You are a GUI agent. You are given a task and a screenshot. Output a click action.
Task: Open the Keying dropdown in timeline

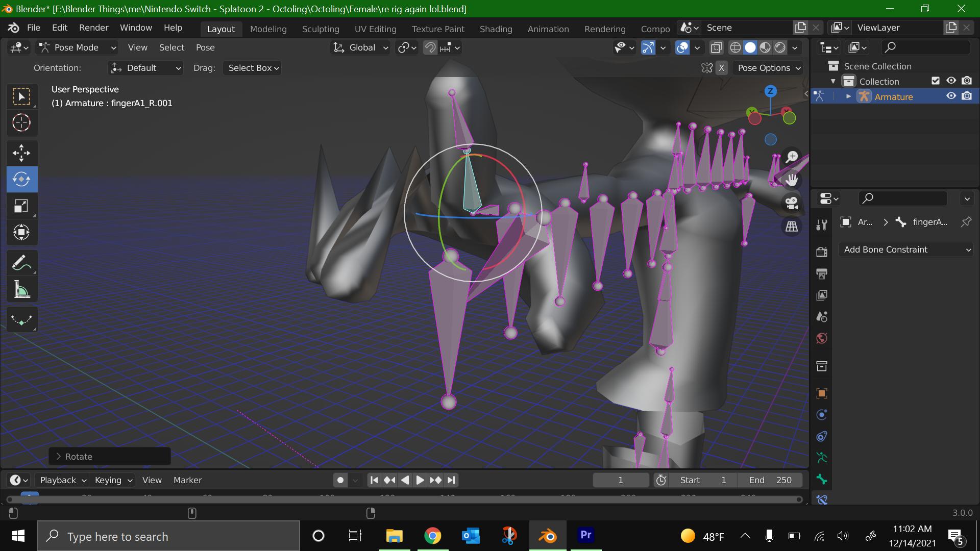pyautogui.click(x=113, y=480)
